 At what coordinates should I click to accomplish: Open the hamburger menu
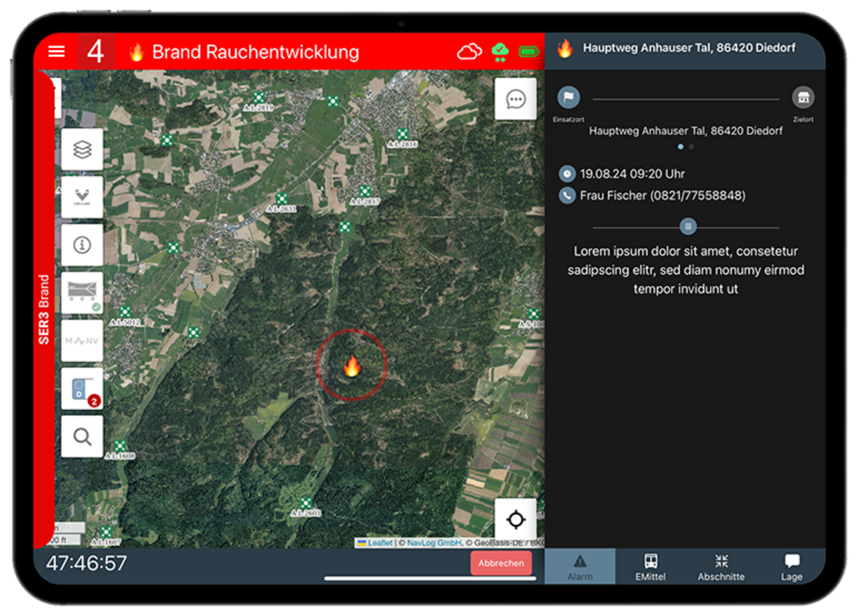point(56,51)
